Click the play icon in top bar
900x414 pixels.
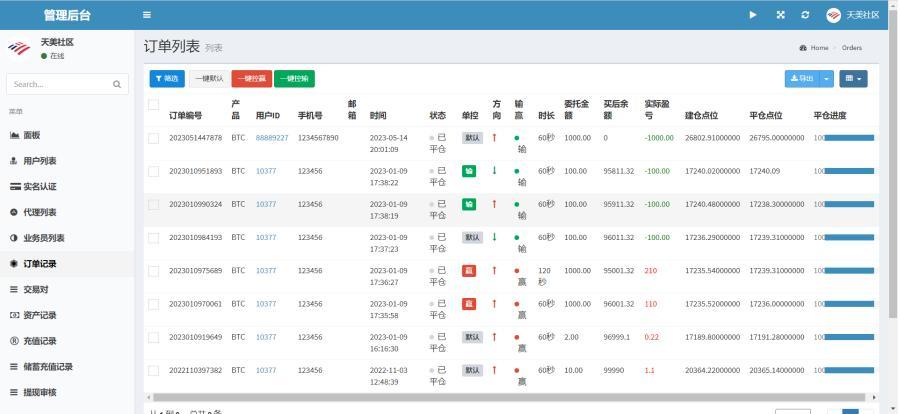click(753, 15)
